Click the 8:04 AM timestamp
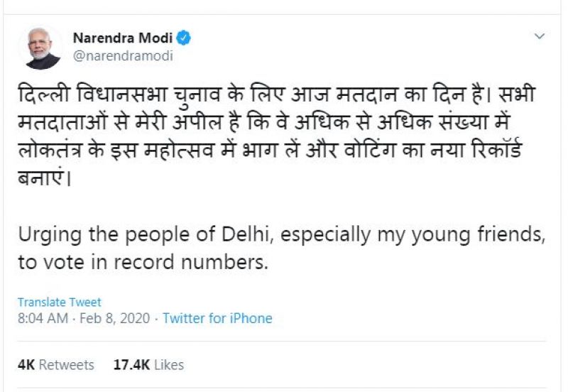568x392 pixels. [x=43, y=318]
